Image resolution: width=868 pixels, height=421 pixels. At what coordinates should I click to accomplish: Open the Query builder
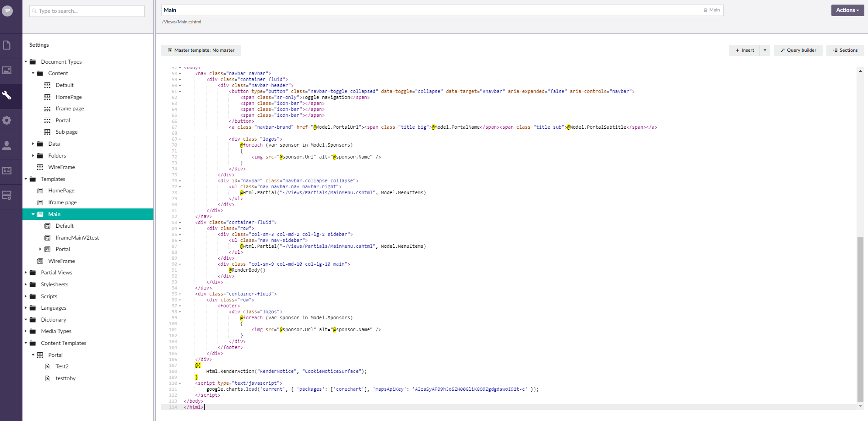[x=798, y=50]
